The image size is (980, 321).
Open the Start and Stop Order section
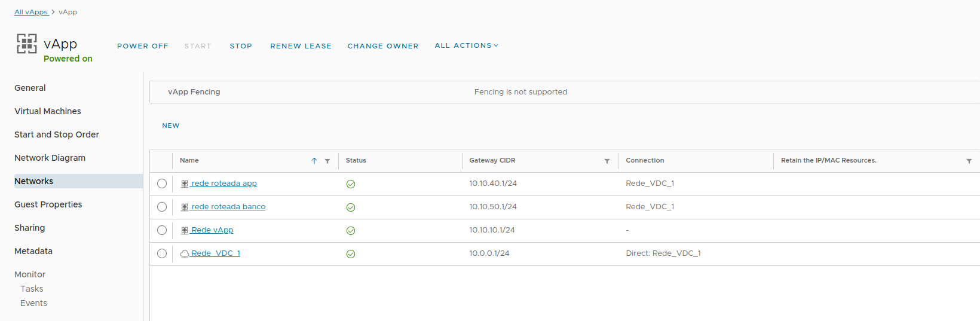pos(57,134)
